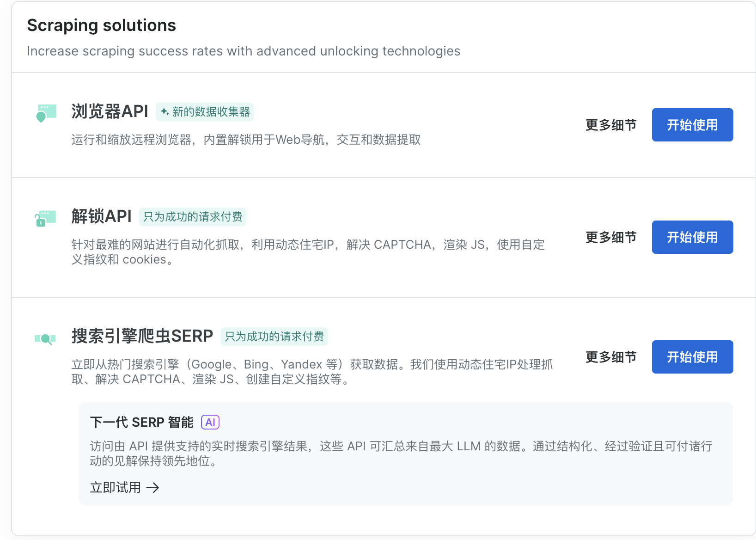
Task: Click the AI panel text starting with 访问由 API
Action: (401, 454)
